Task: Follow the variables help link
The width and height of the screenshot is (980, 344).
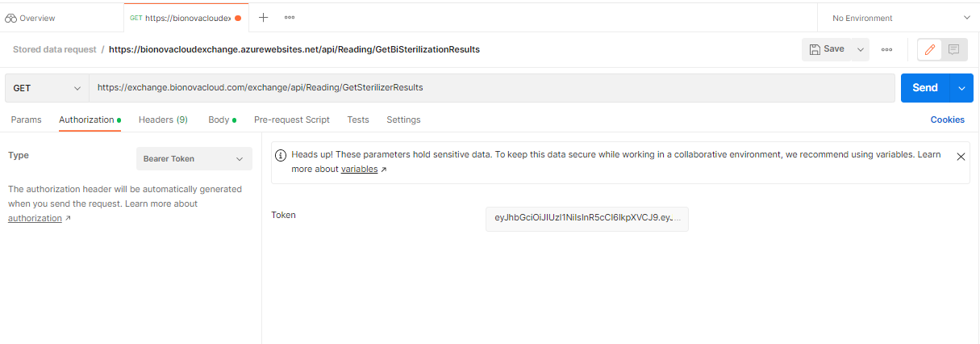Action: tap(360, 170)
